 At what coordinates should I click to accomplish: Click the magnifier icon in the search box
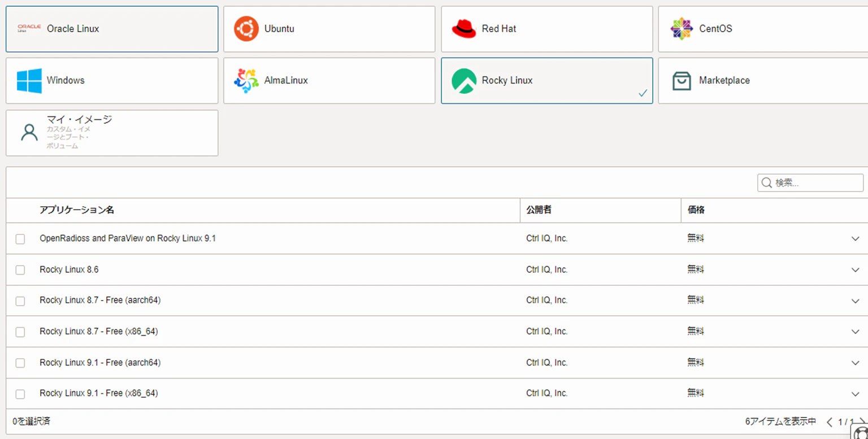pos(767,182)
